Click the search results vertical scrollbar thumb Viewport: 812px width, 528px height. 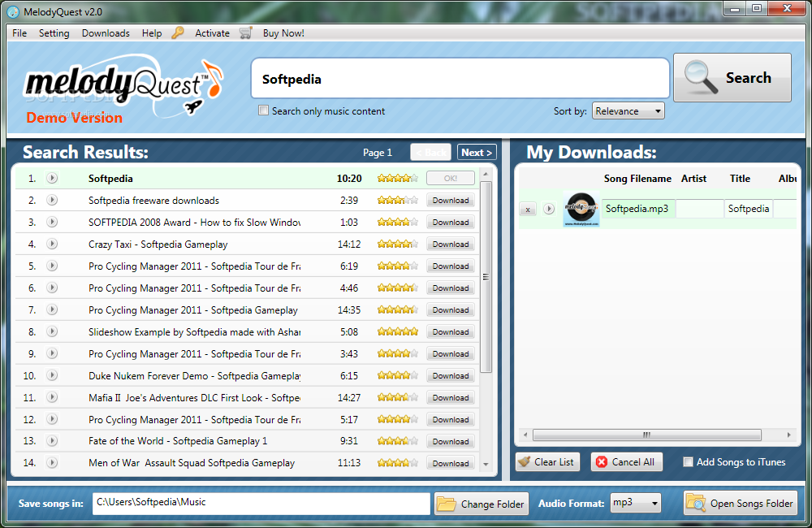[486, 277]
